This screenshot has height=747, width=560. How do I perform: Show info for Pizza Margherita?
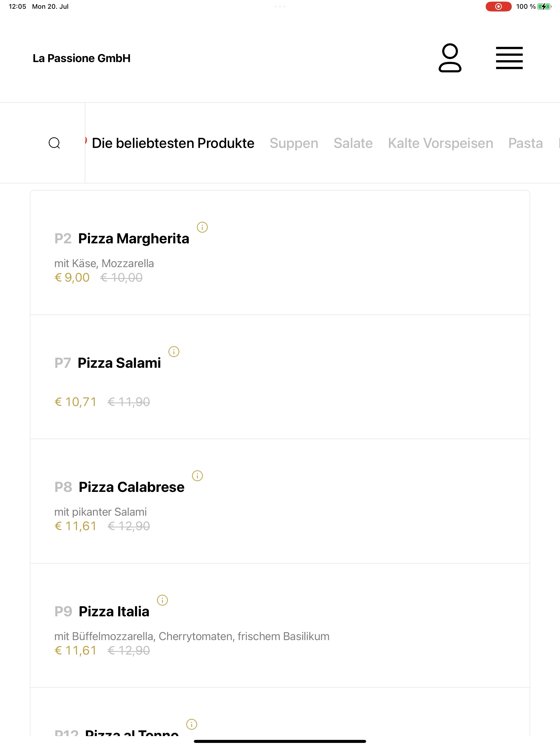[x=202, y=227]
